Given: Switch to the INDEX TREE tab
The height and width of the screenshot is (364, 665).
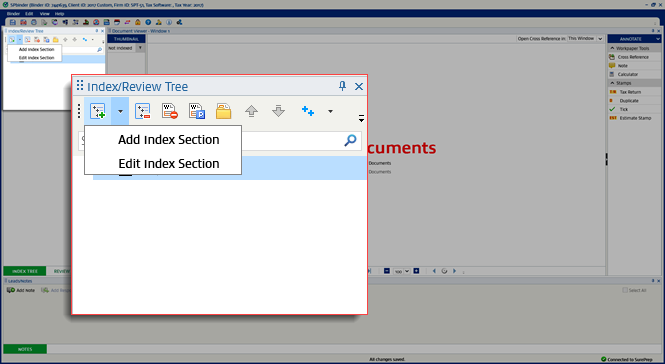Looking at the screenshot, I should point(25,271).
